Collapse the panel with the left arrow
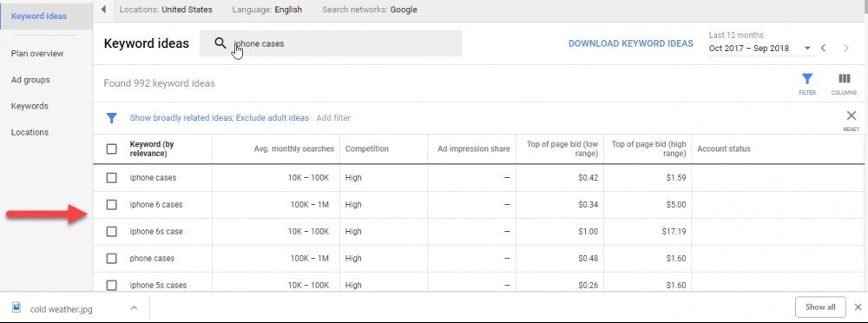This screenshot has width=868, height=323. (103, 10)
